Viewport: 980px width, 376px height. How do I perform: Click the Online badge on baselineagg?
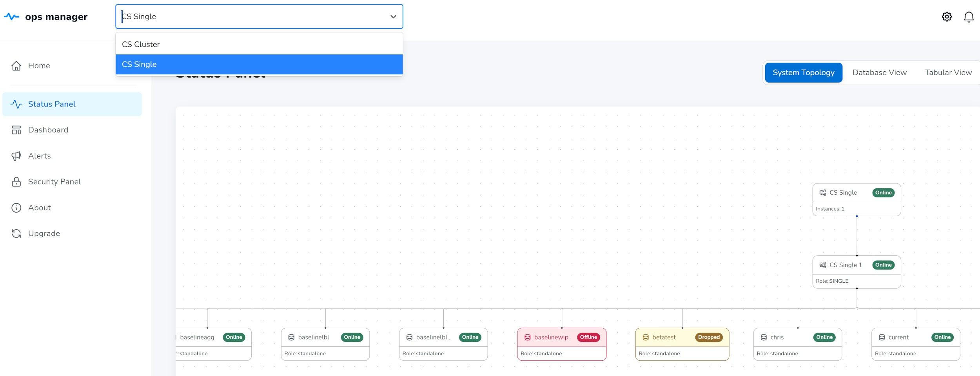coord(234,337)
